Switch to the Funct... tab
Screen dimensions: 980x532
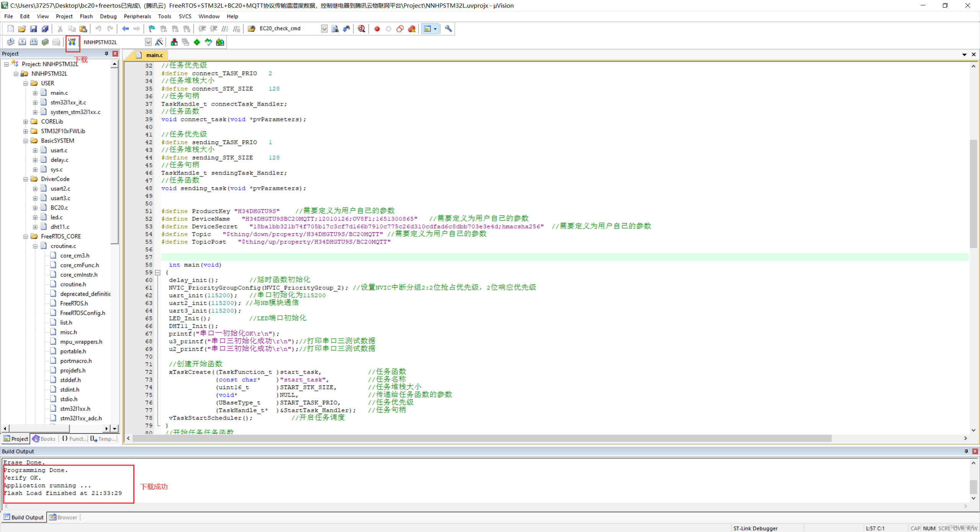(74, 439)
